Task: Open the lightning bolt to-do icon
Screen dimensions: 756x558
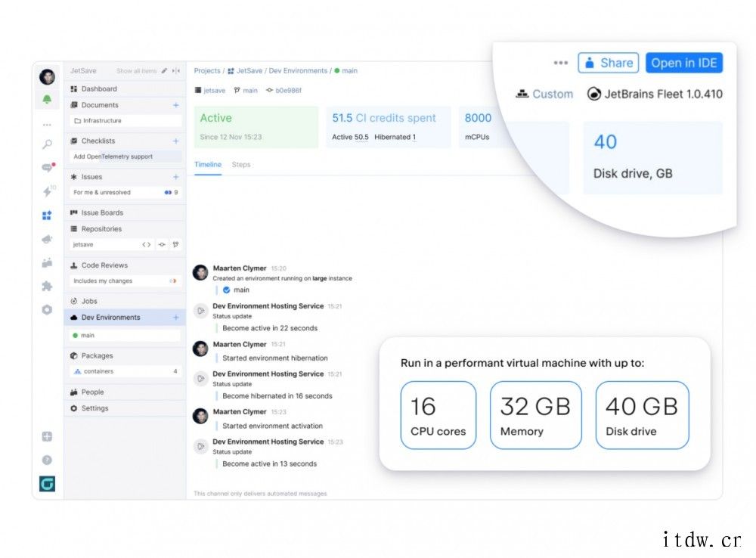Action: coord(47,191)
